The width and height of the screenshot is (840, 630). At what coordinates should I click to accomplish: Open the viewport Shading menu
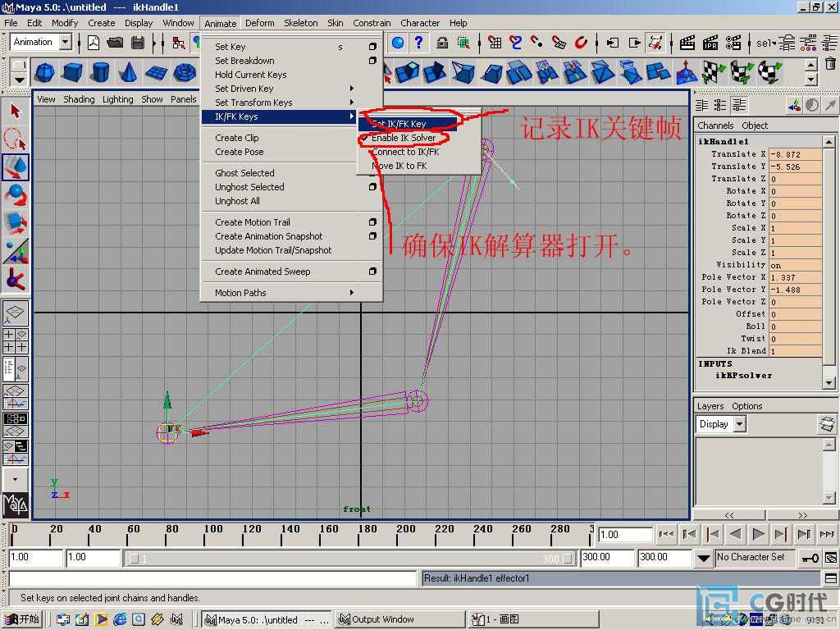[x=79, y=99]
